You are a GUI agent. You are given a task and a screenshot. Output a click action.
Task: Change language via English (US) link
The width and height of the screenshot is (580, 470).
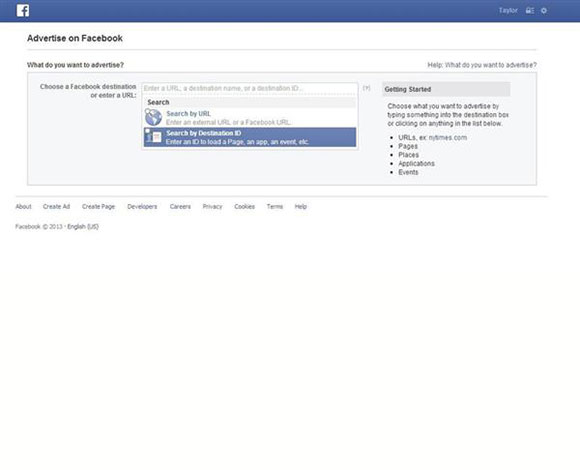(83, 227)
